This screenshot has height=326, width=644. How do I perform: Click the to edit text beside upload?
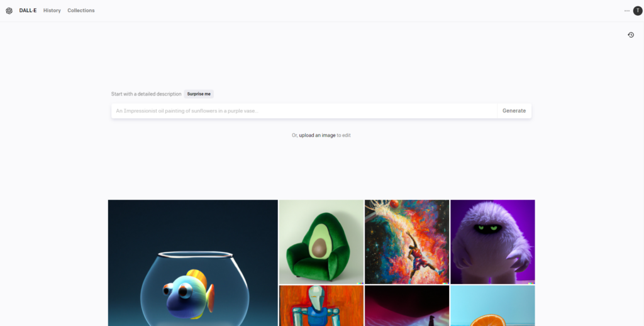(344, 135)
